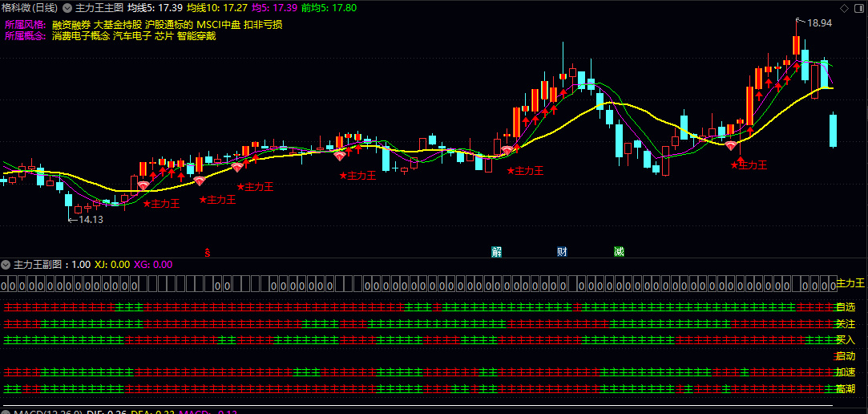Click the 财 event marker icon
The width and height of the screenshot is (868, 414).
[x=563, y=252]
